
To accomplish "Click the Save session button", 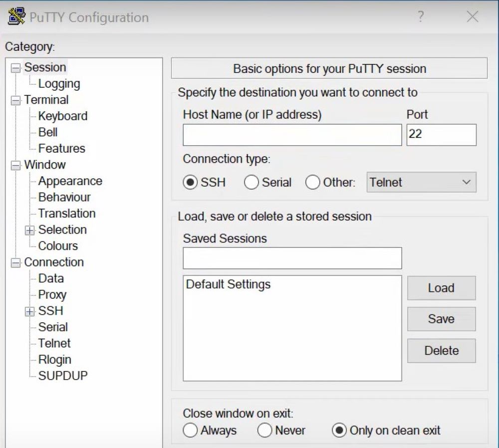I will (441, 319).
